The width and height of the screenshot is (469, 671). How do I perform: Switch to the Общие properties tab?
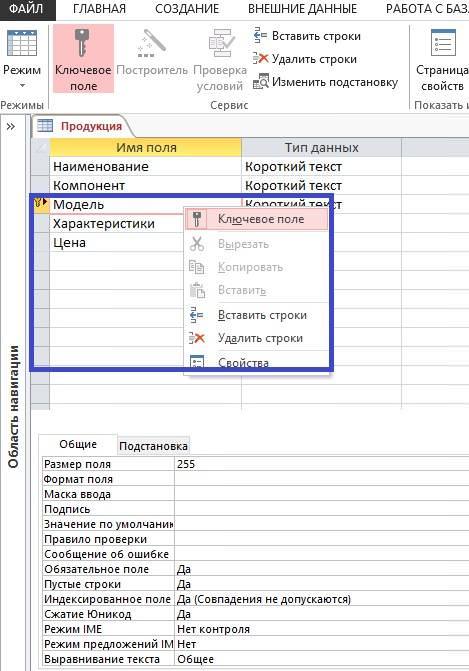tap(78, 445)
